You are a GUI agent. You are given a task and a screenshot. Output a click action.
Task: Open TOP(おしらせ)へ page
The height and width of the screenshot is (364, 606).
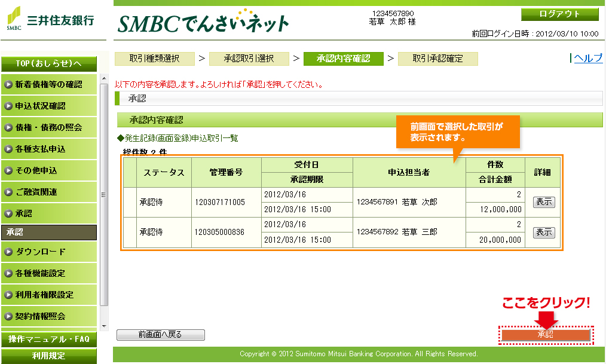tap(49, 64)
